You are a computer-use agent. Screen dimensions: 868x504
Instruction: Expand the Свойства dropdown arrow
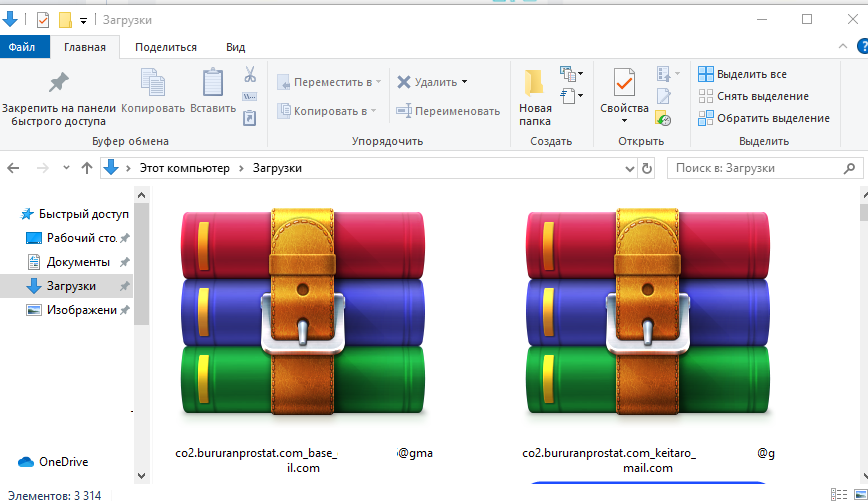[x=624, y=121]
